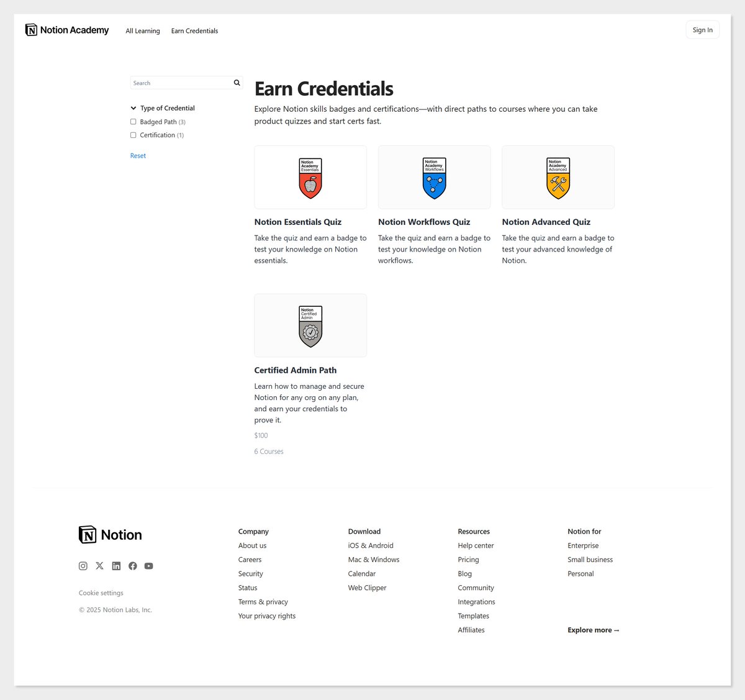The height and width of the screenshot is (700, 745).
Task: Open the iOS & Android download link
Action: pyautogui.click(x=371, y=545)
